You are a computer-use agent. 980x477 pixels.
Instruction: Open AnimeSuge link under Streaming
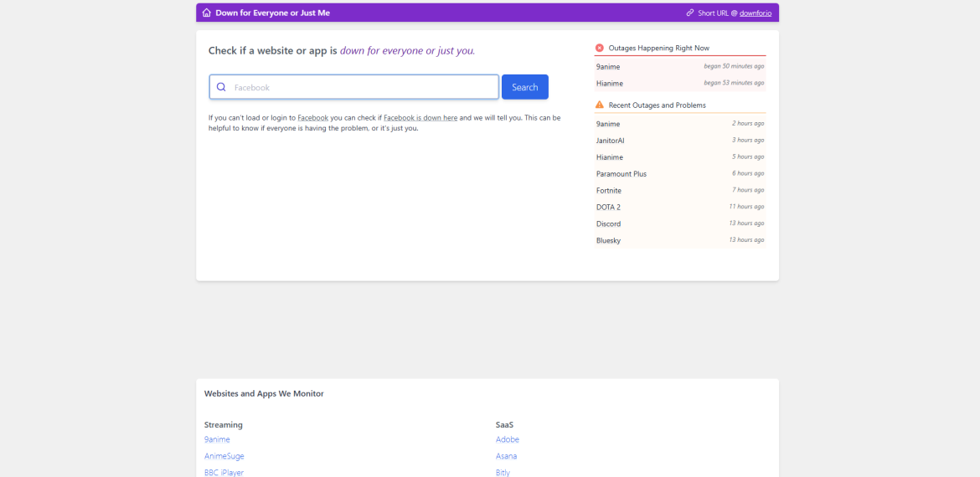click(224, 456)
